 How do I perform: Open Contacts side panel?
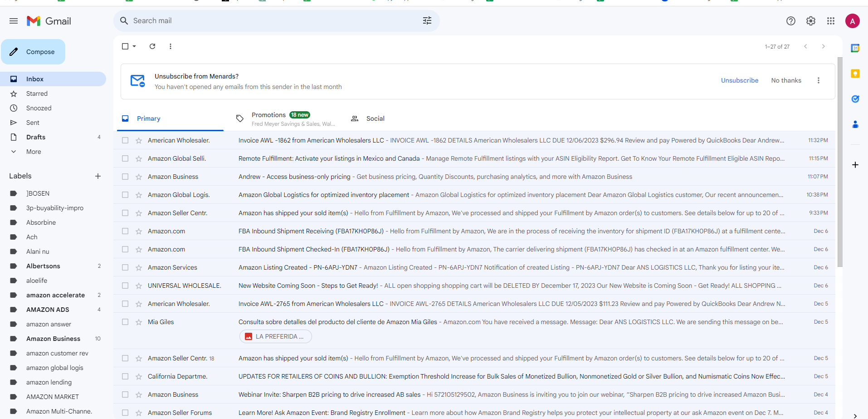click(x=855, y=124)
